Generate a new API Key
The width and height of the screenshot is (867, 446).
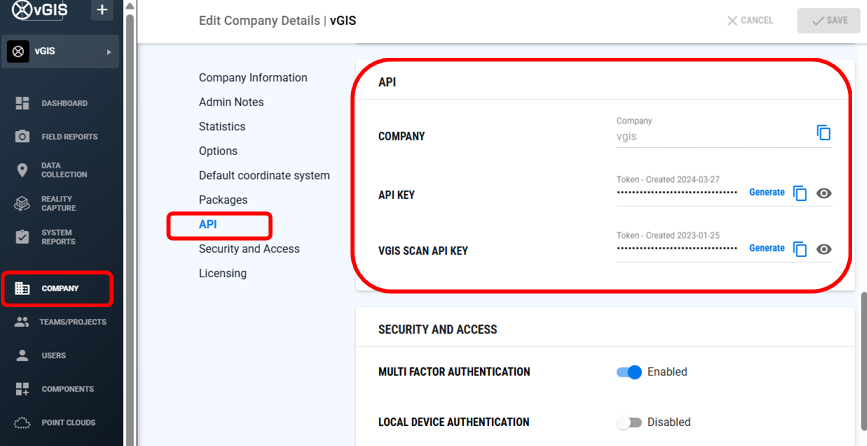[x=767, y=192]
